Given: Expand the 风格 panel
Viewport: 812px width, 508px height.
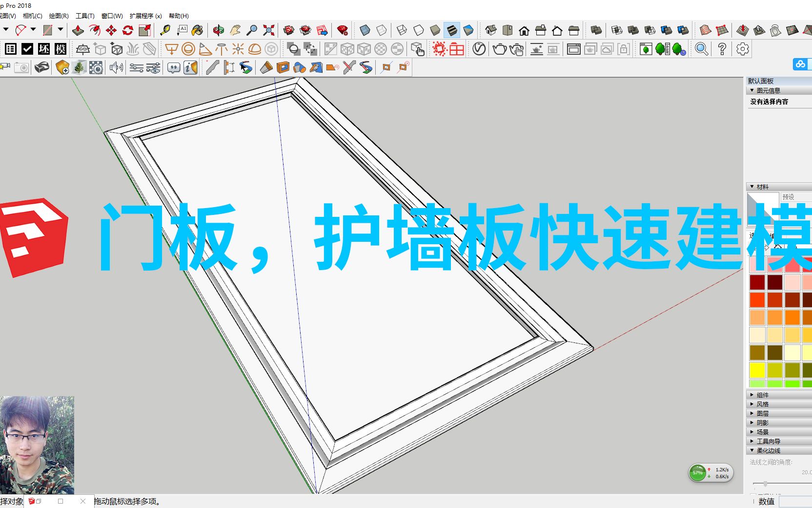Looking at the screenshot, I should (x=761, y=404).
